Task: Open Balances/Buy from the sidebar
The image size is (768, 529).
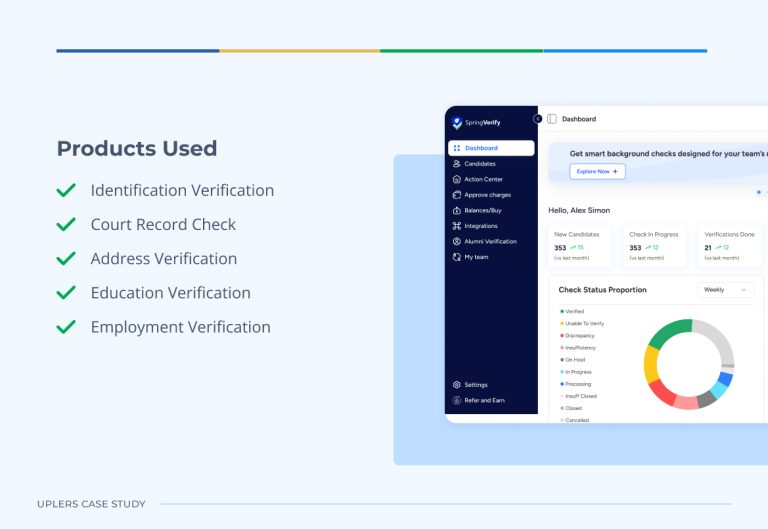Action: coord(483,211)
